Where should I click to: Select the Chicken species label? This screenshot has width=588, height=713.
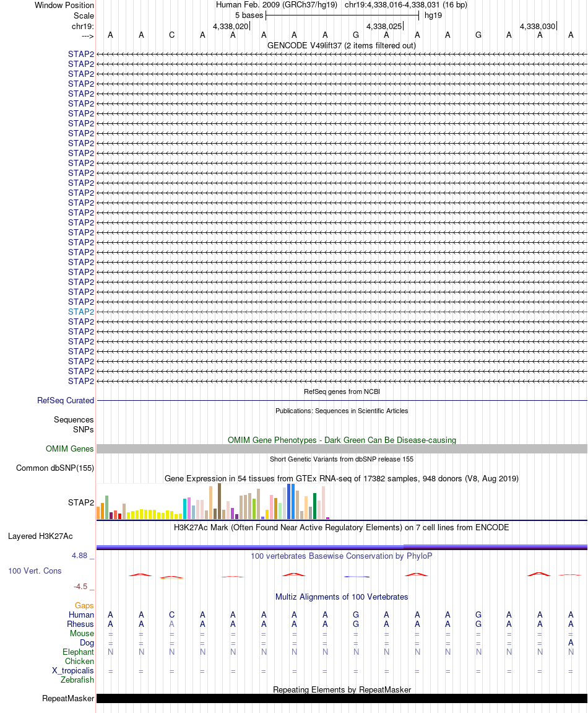coord(79,661)
